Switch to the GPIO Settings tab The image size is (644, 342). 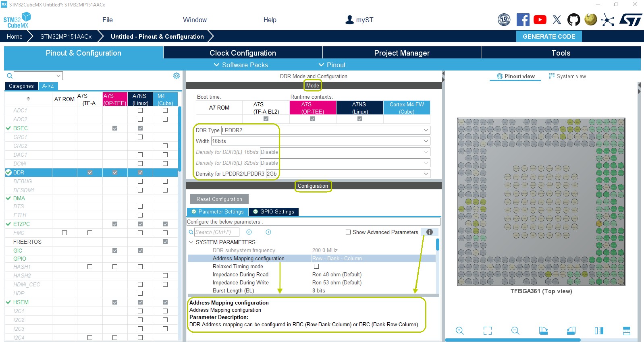pos(274,211)
